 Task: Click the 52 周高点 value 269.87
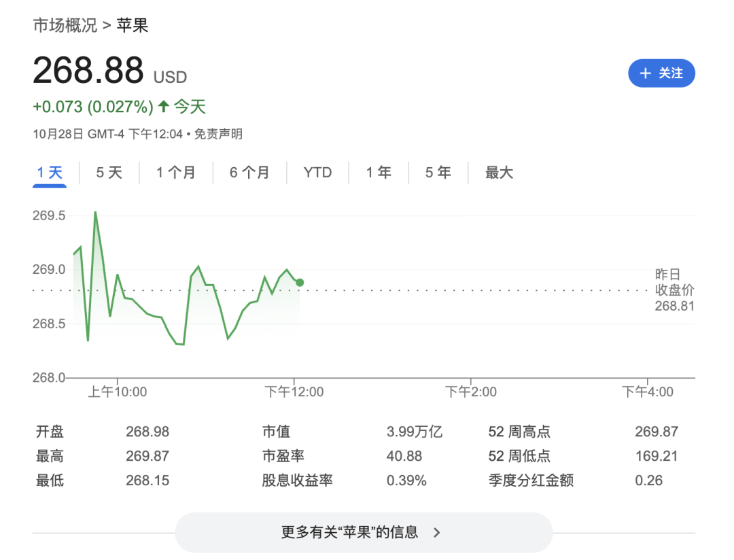(656, 432)
